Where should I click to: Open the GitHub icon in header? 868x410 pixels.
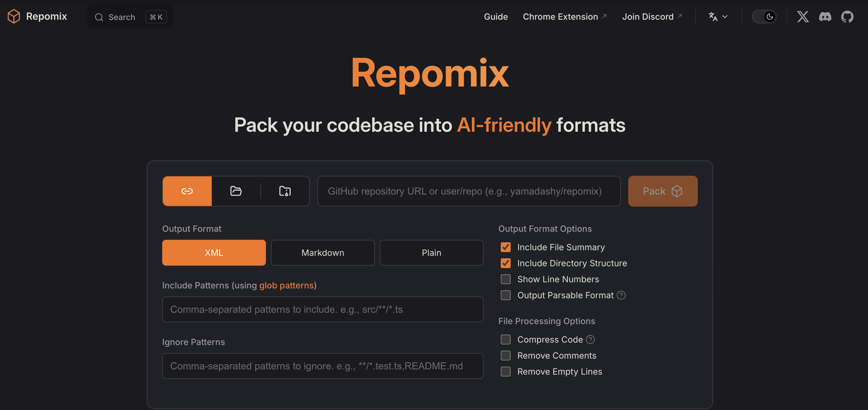click(x=847, y=17)
